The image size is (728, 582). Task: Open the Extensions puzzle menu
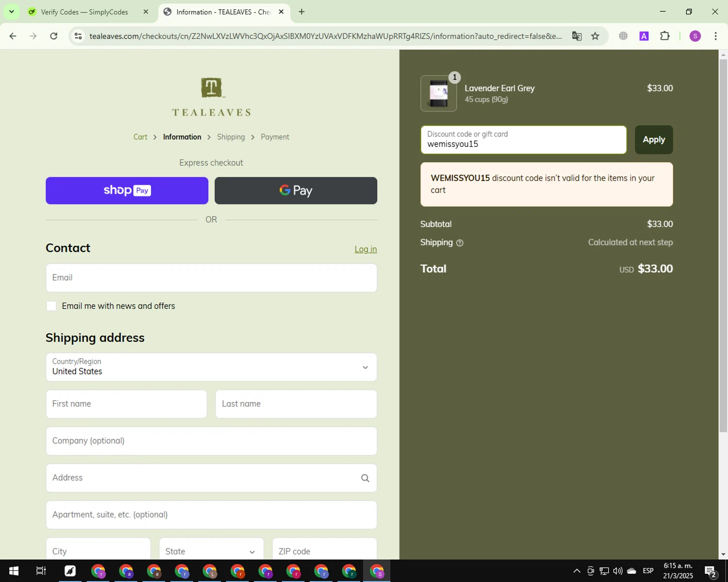tap(665, 36)
